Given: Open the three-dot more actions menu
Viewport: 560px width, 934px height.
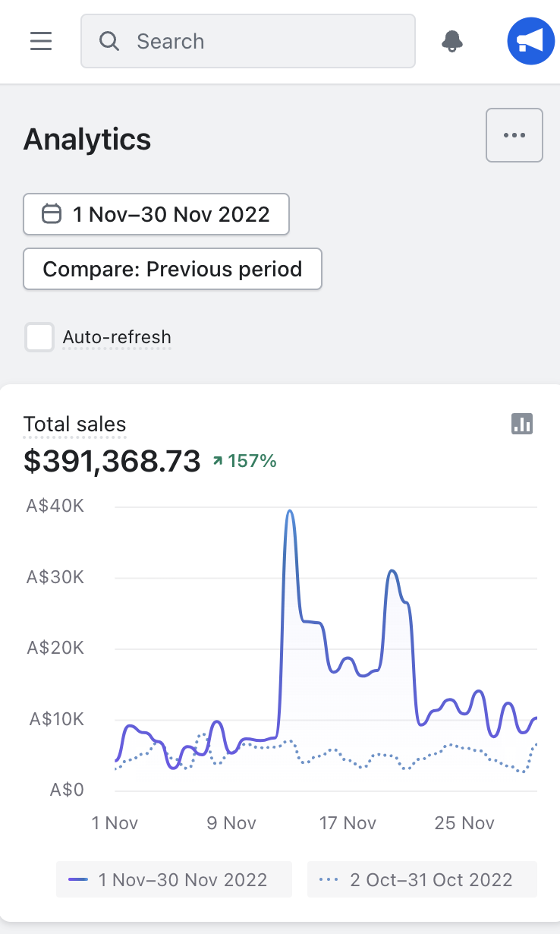Looking at the screenshot, I should coord(514,135).
